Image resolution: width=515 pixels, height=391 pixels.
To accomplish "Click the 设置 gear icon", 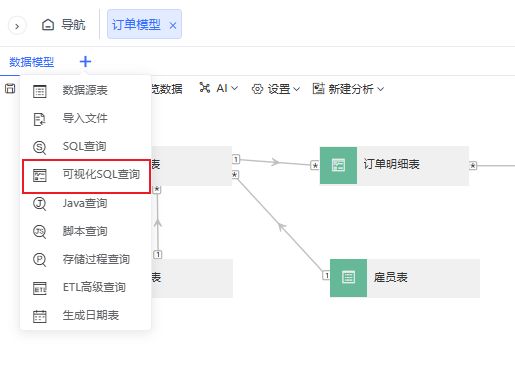I will [257, 89].
